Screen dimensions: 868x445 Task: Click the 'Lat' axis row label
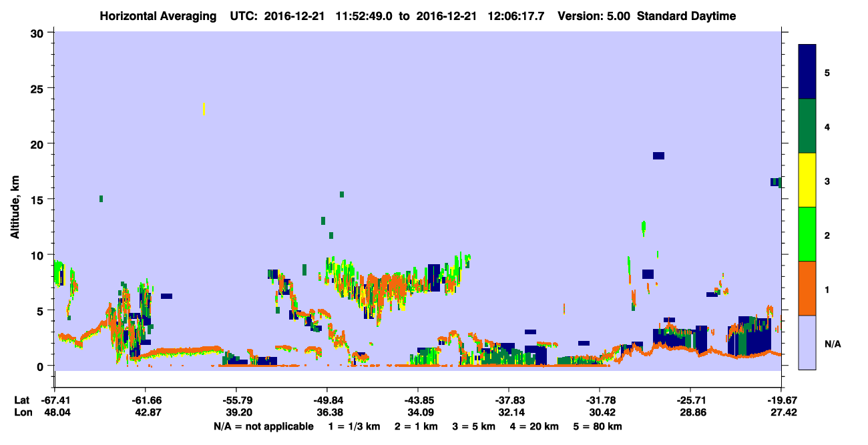point(21,400)
